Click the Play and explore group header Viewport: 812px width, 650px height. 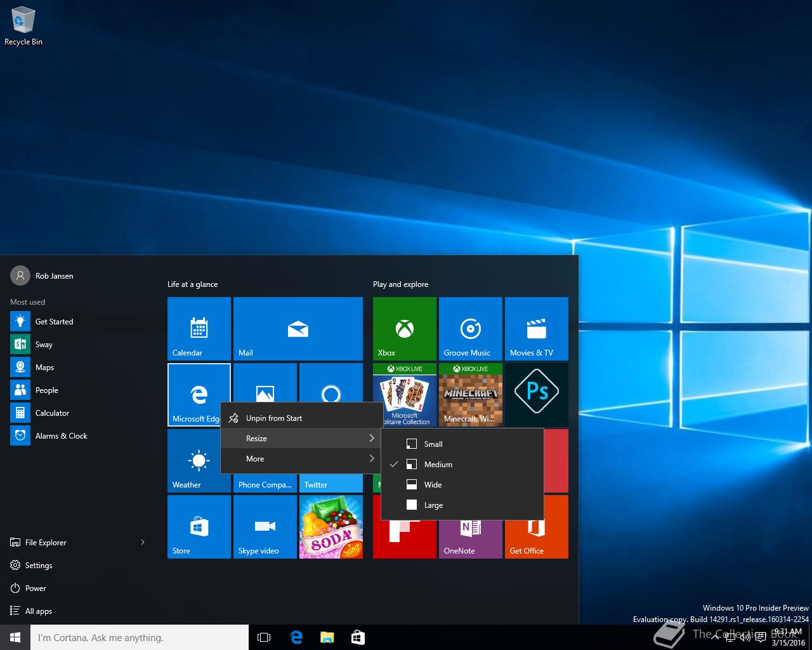(400, 284)
